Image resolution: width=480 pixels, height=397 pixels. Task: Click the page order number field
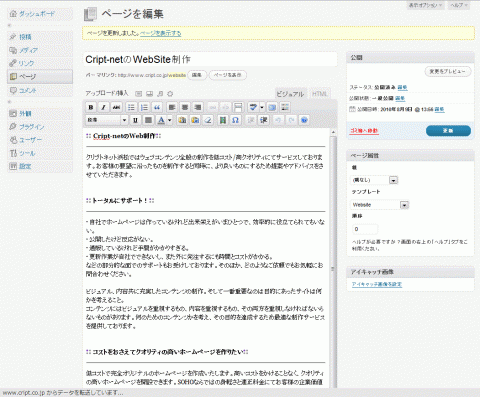click(x=365, y=229)
